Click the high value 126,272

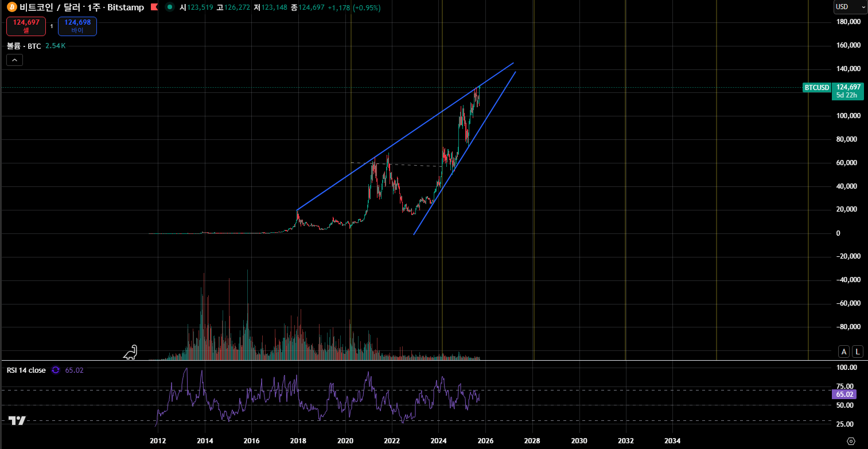click(x=237, y=7)
